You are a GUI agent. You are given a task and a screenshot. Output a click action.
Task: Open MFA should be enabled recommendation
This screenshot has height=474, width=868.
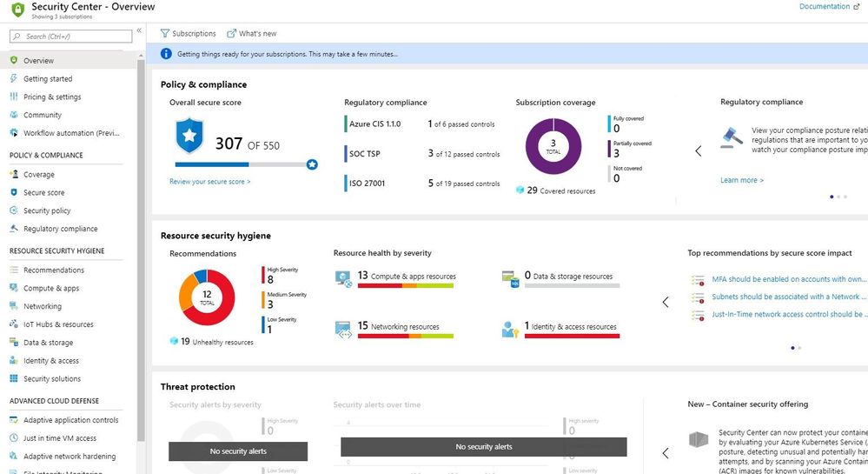[x=789, y=279]
